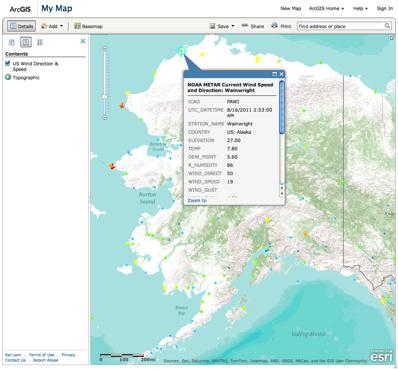Screen dimensions: 398x369
Task: Click zoom slider bottom minus end
Action: pos(105,117)
